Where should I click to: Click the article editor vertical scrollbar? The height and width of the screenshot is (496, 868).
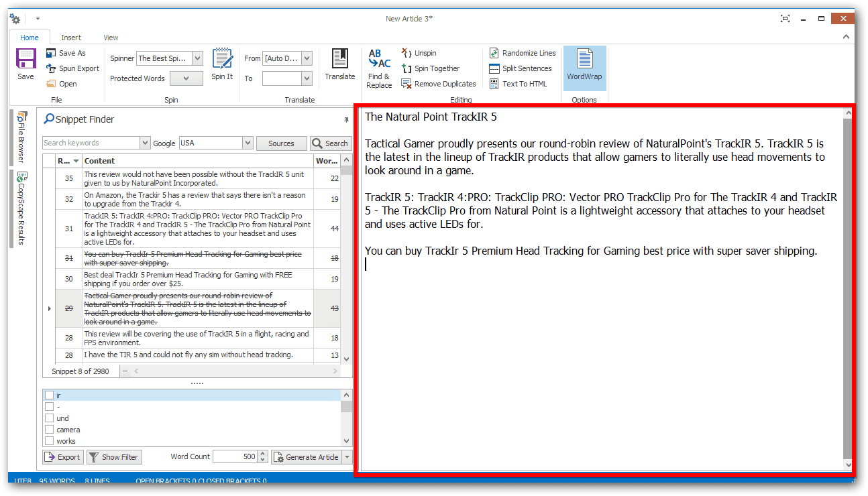[x=848, y=288]
